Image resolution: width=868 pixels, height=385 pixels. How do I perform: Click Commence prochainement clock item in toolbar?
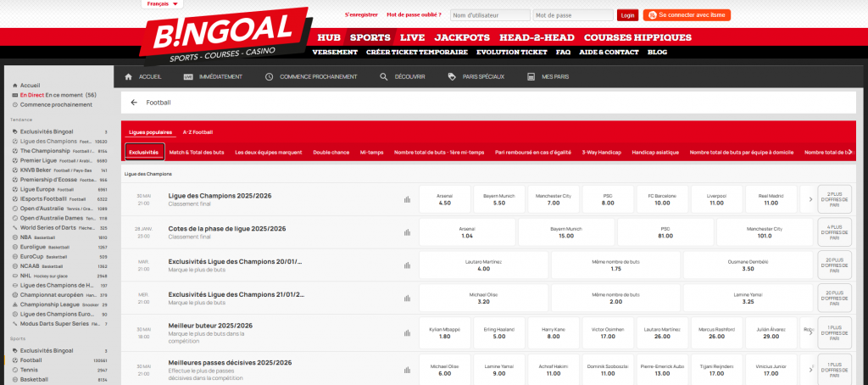269,76
